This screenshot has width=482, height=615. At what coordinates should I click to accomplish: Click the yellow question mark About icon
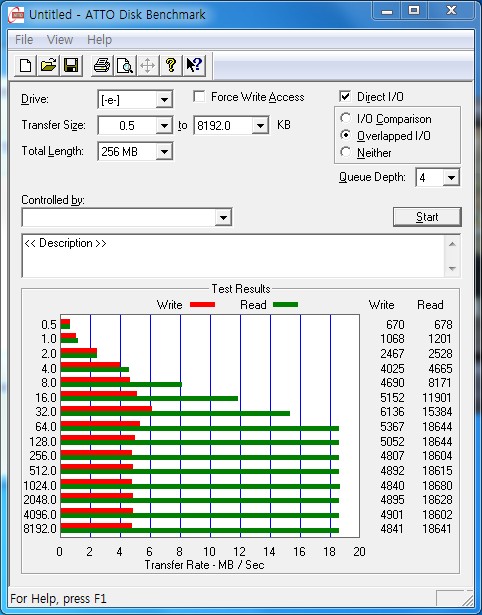pyautogui.click(x=171, y=65)
